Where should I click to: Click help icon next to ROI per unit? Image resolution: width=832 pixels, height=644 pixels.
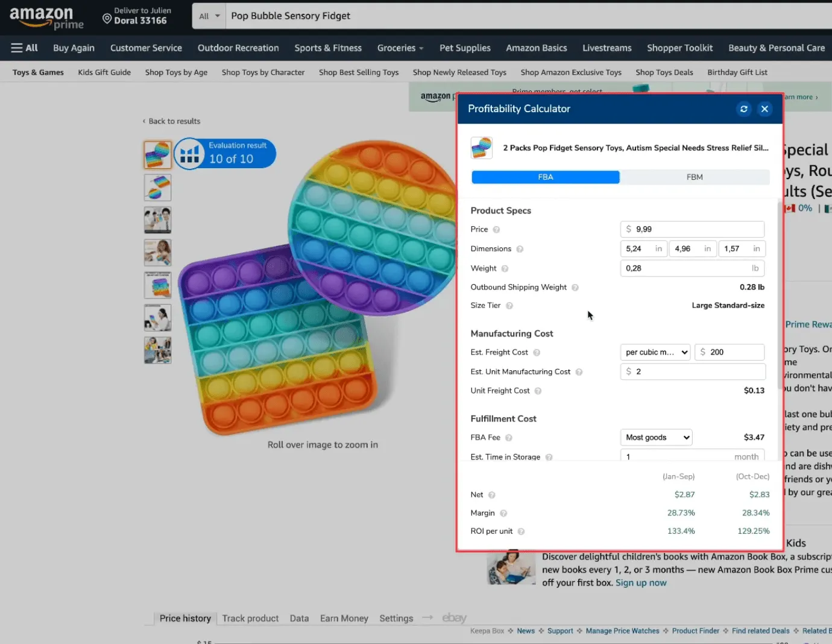point(521,532)
